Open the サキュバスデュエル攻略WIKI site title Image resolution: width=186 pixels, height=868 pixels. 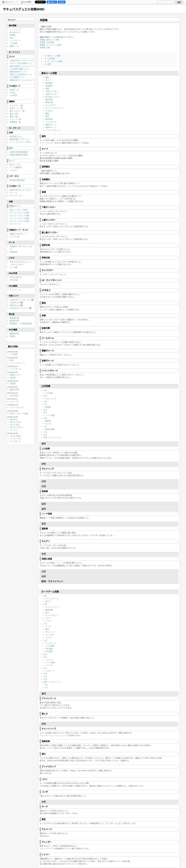[24, 9]
